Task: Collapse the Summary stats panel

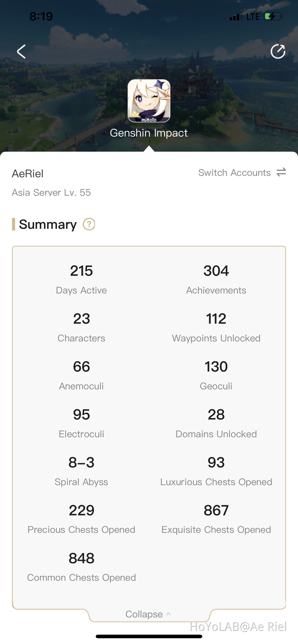Action: click(x=144, y=614)
